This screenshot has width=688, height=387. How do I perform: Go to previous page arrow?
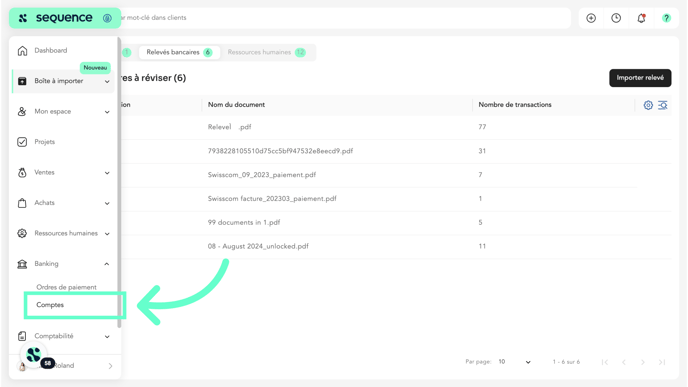[624, 362]
